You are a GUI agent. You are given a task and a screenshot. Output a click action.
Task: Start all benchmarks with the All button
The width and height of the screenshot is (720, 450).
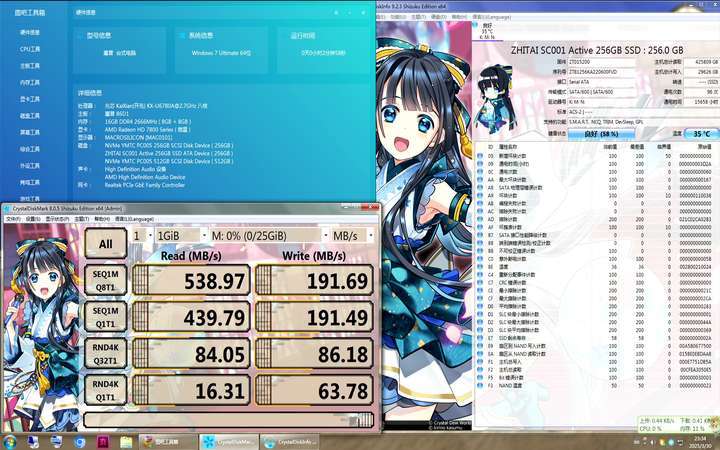pos(106,243)
